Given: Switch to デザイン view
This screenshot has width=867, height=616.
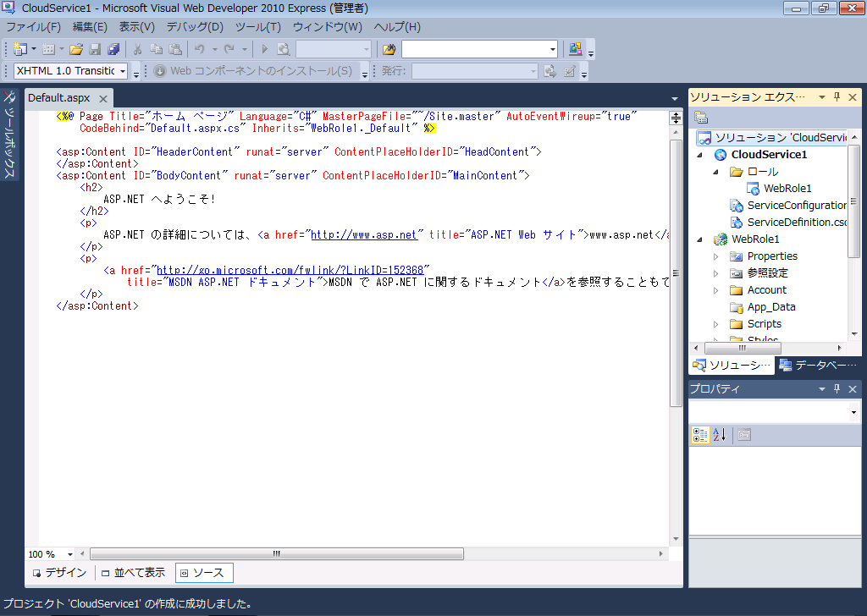Looking at the screenshot, I should [x=60, y=573].
